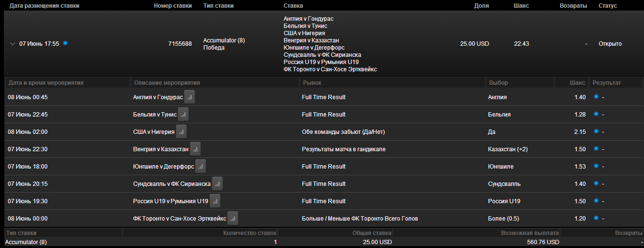Click statistics icon beside США v Нигерия
This screenshot has height=248, width=644.
pyautogui.click(x=181, y=132)
